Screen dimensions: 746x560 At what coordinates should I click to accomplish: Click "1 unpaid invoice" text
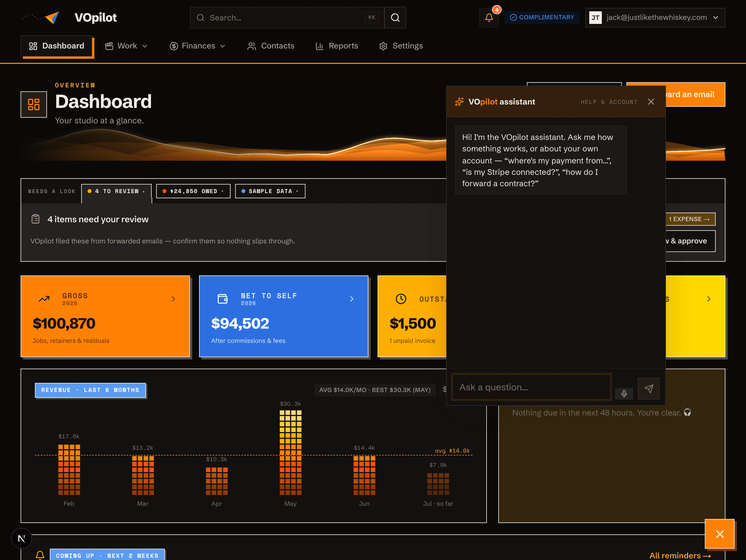pyautogui.click(x=413, y=341)
